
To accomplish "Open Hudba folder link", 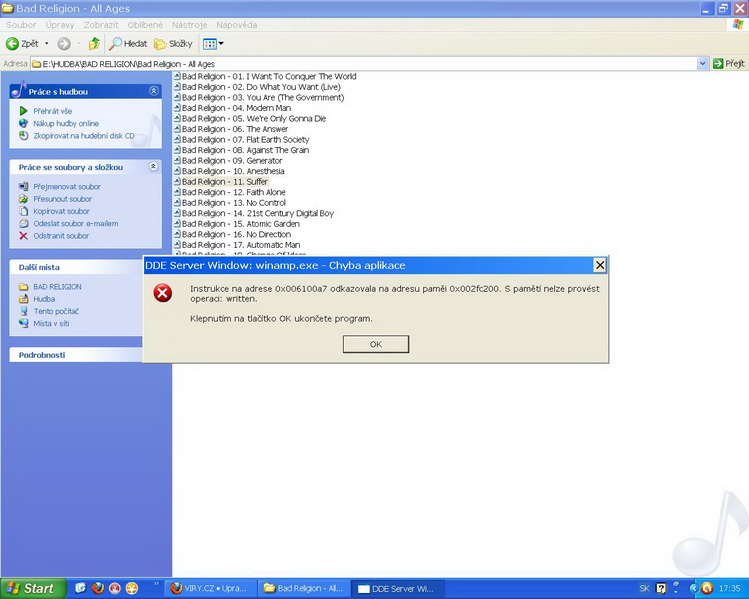I will (44, 299).
